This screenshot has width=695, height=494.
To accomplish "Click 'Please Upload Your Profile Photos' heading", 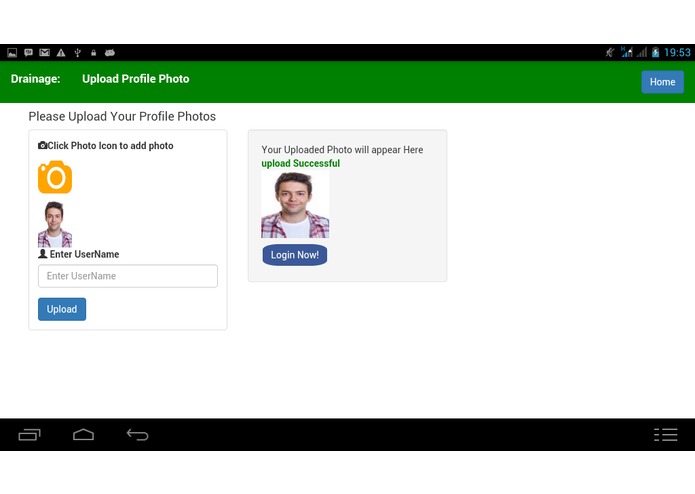I will (x=122, y=116).
